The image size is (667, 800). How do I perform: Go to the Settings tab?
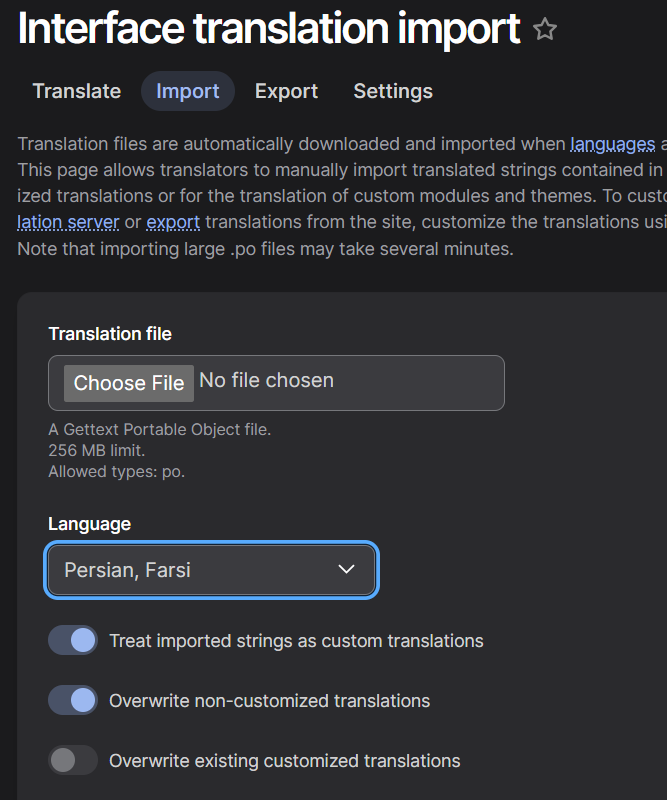pos(392,91)
